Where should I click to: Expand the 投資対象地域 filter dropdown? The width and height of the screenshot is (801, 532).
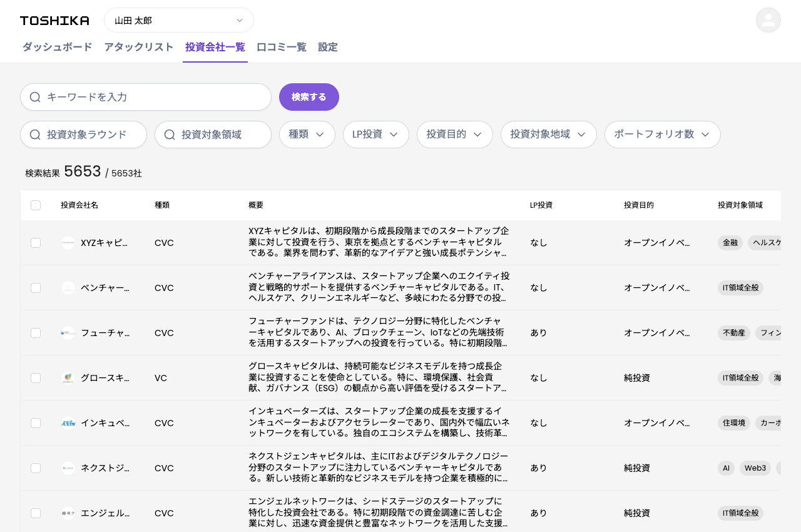549,135
